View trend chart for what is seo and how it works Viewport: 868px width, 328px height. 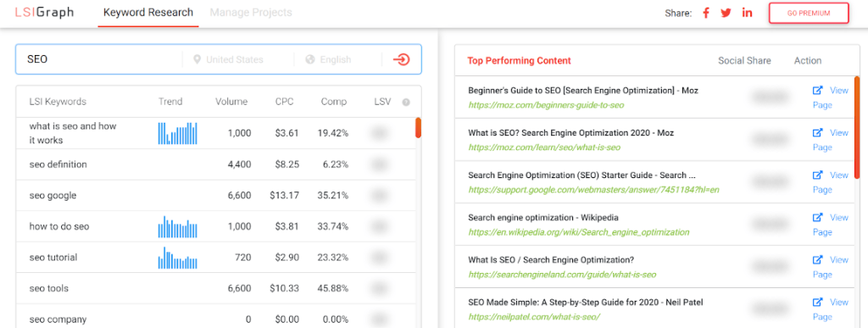[178, 133]
